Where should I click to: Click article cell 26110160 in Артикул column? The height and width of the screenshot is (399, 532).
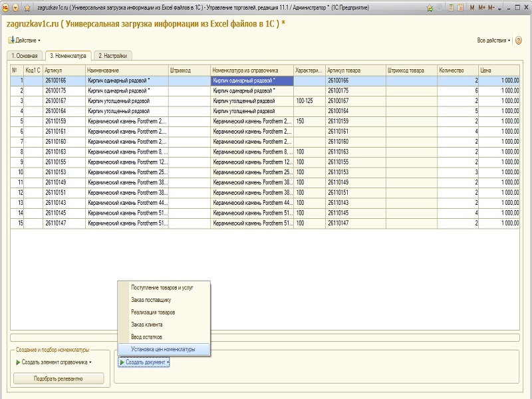[64, 142]
